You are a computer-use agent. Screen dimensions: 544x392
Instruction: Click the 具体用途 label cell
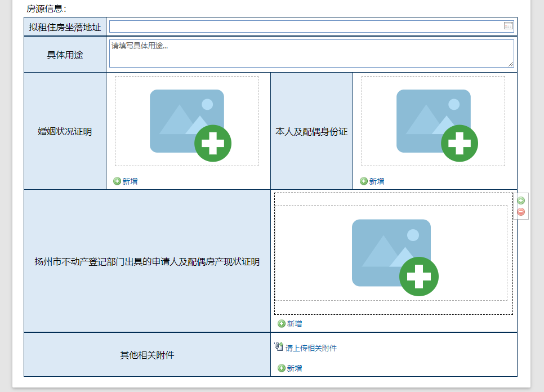(65, 55)
